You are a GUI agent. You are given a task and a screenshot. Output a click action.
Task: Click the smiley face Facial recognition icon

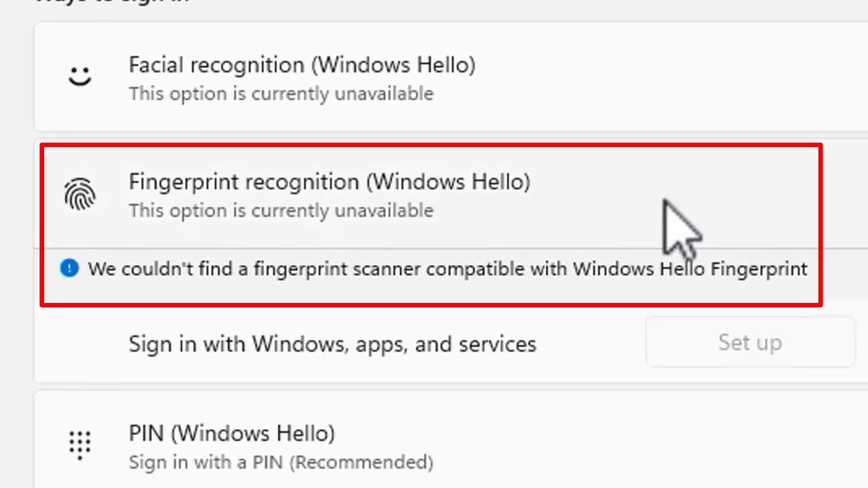click(x=80, y=75)
